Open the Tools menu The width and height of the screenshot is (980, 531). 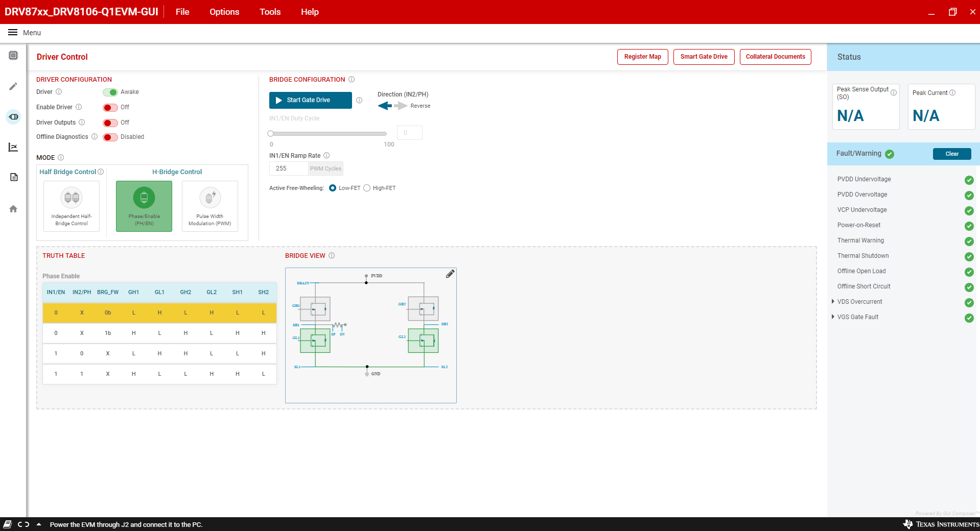click(270, 12)
